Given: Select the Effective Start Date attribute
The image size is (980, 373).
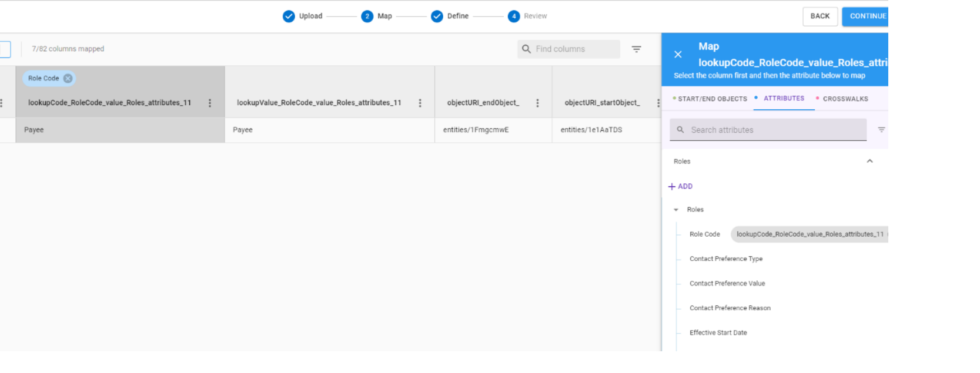Looking at the screenshot, I should 718,333.
